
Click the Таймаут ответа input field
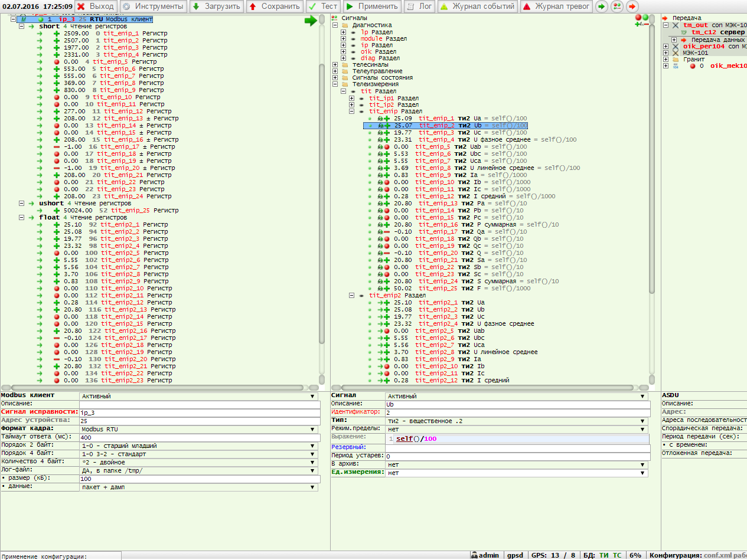200,437
